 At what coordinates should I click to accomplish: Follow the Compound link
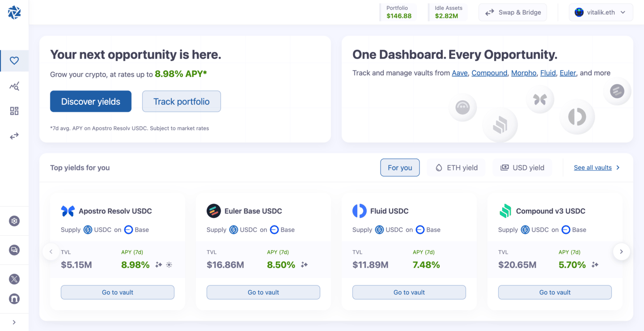489,73
